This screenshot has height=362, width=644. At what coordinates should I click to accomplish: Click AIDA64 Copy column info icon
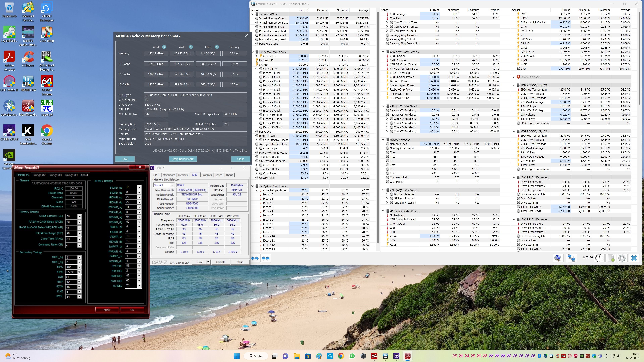pyautogui.click(x=217, y=47)
